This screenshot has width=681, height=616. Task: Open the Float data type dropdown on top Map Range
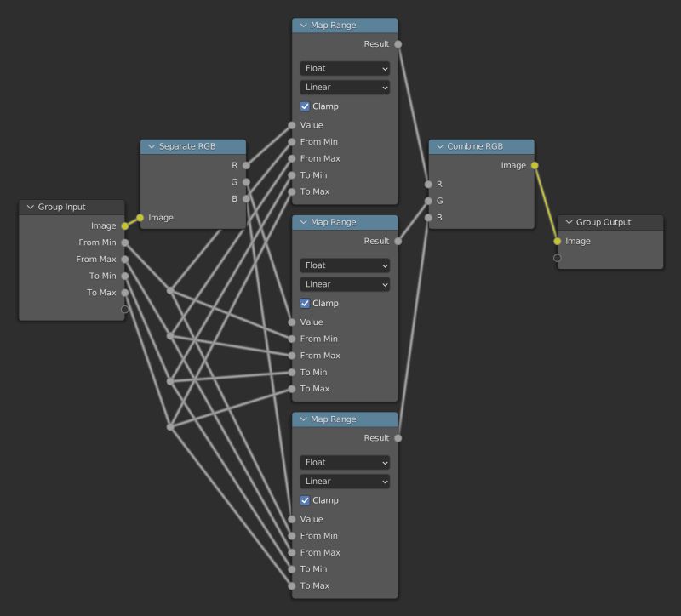point(344,68)
